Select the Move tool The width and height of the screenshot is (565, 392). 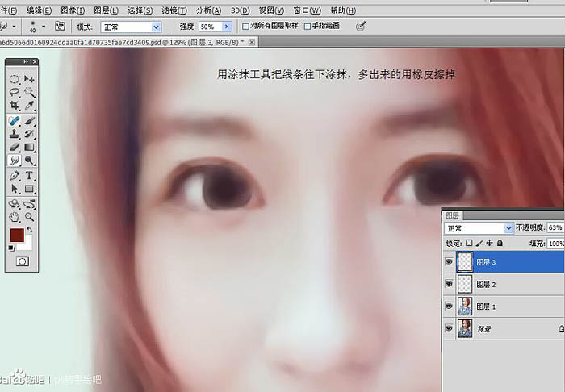(29, 79)
